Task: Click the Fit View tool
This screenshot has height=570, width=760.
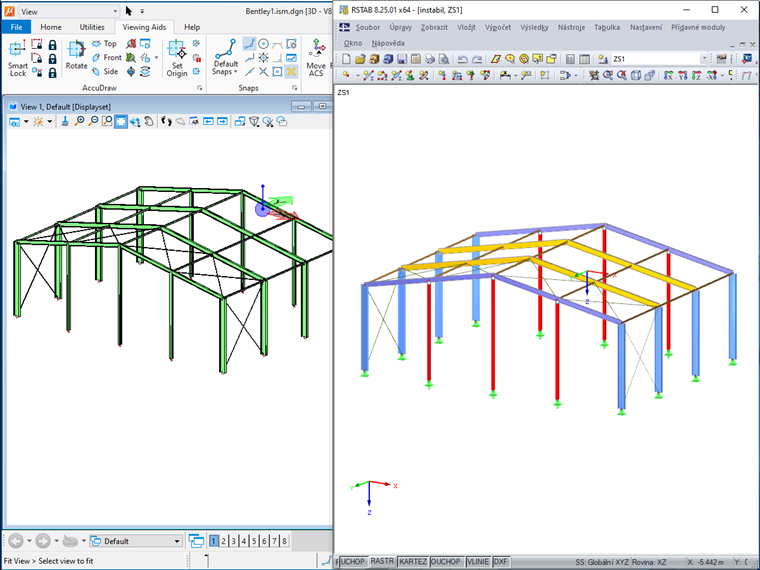Action: point(121,121)
